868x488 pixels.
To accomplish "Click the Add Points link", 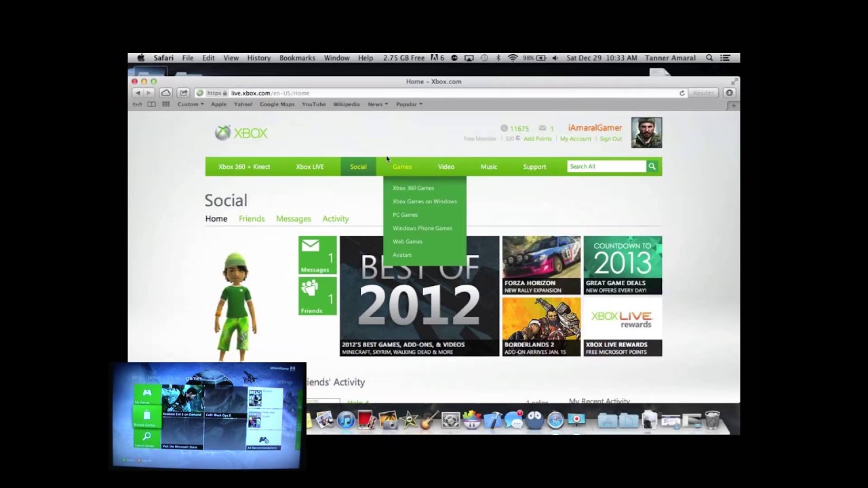I will point(538,139).
